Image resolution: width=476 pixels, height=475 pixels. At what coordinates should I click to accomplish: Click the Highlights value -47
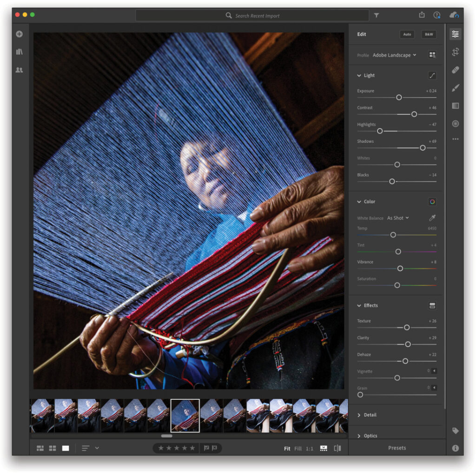pos(433,125)
